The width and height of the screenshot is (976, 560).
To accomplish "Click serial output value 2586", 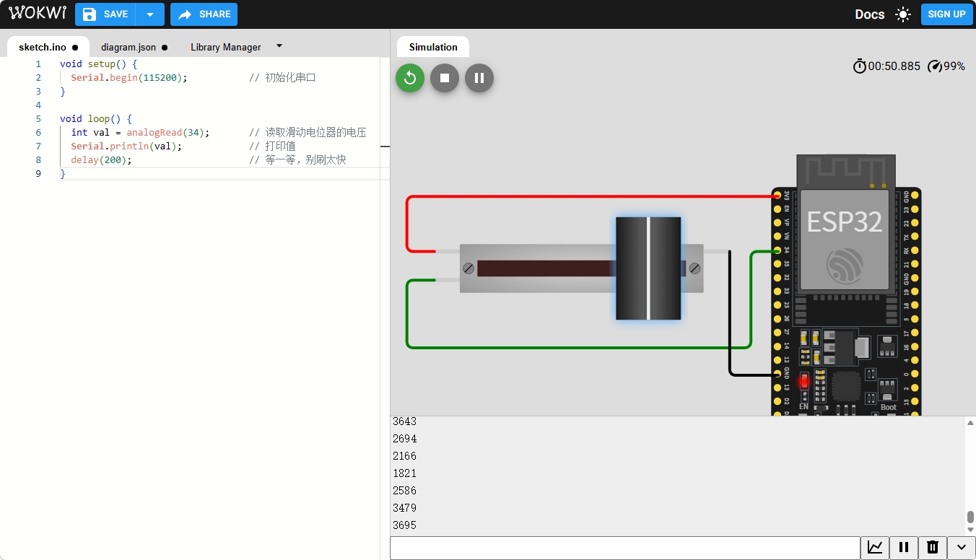I will [x=404, y=491].
